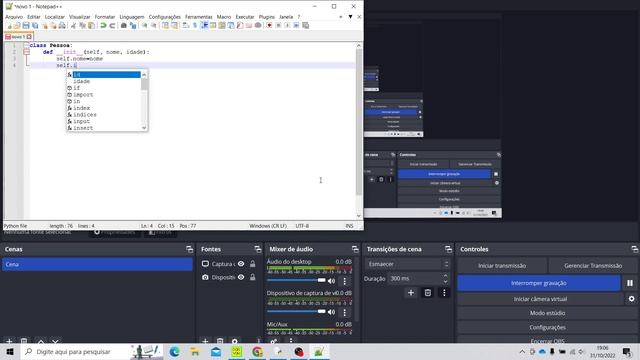Image resolution: width=640 pixels, height=360 pixels.
Task: Open source properties gear in Fontes panel
Action: point(234,340)
